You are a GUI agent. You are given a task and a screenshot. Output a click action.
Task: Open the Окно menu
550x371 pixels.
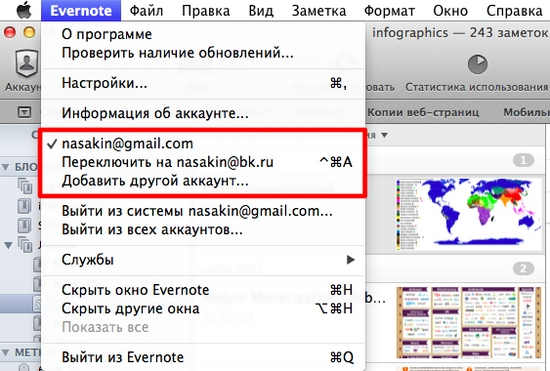coord(450,11)
